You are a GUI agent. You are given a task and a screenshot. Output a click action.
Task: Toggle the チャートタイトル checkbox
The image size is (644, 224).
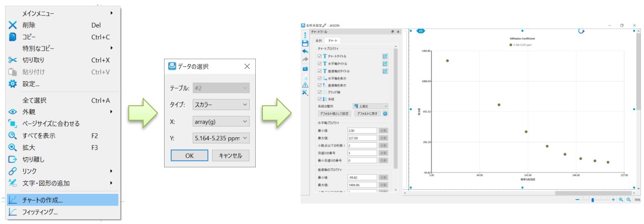point(319,56)
